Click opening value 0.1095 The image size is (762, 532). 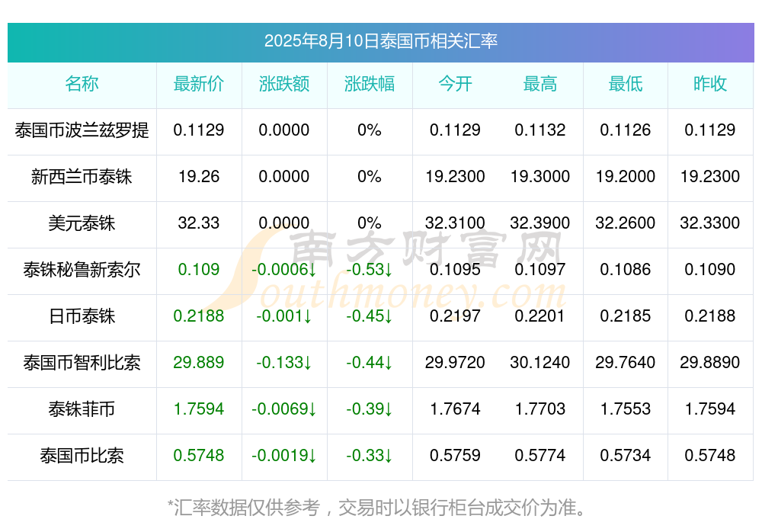(455, 269)
